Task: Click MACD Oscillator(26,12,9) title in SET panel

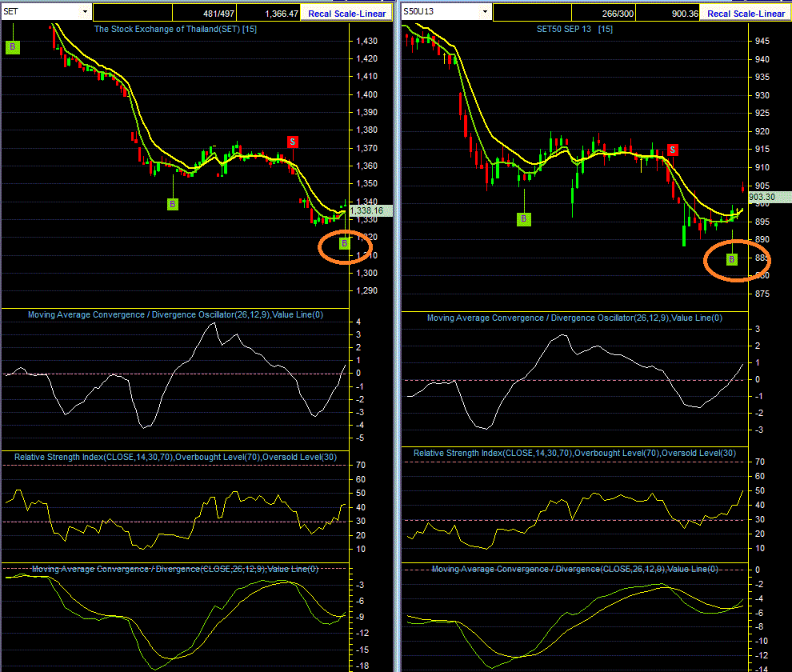Action: point(175,314)
